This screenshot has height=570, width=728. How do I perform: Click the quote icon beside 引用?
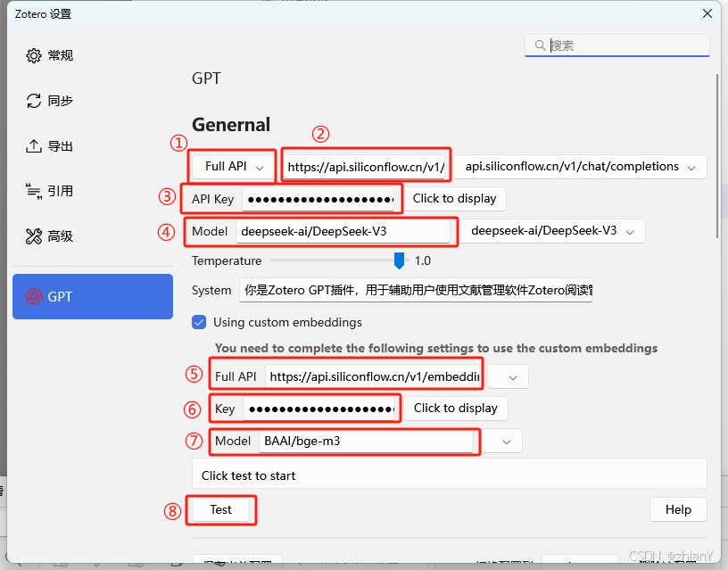pos(33,191)
